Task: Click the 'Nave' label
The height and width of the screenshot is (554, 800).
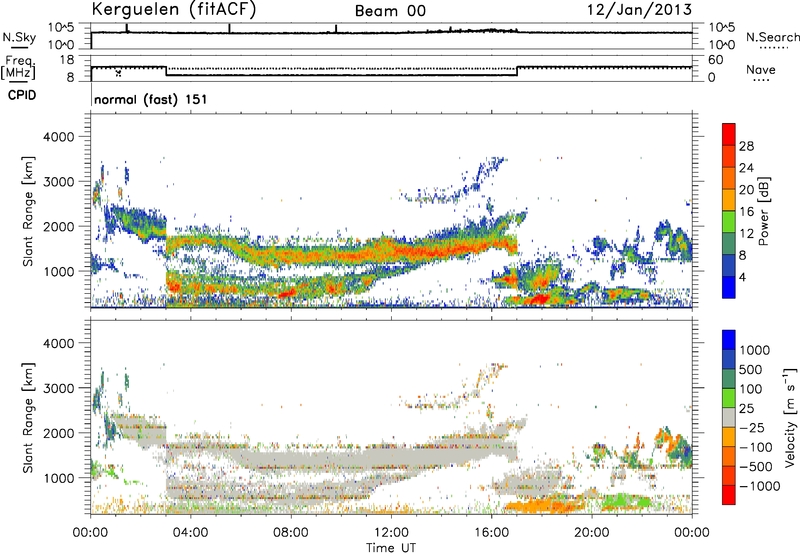Action: pyautogui.click(x=760, y=70)
